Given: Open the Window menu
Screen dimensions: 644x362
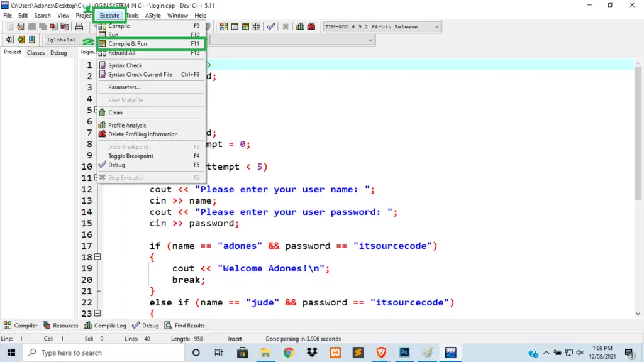Looking at the screenshot, I should [x=177, y=16].
